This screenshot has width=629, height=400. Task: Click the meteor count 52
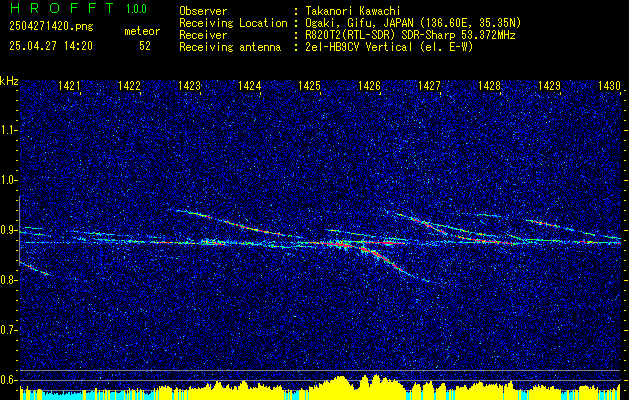point(145,46)
